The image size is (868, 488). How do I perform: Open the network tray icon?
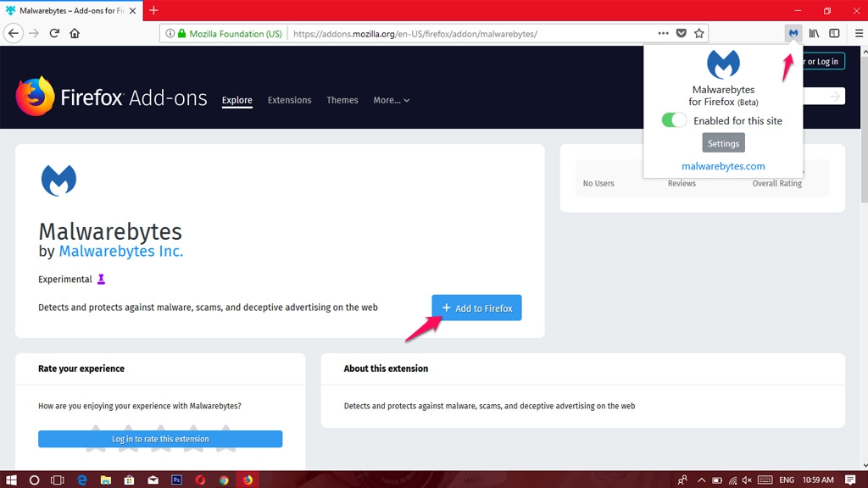pos(732,480)
